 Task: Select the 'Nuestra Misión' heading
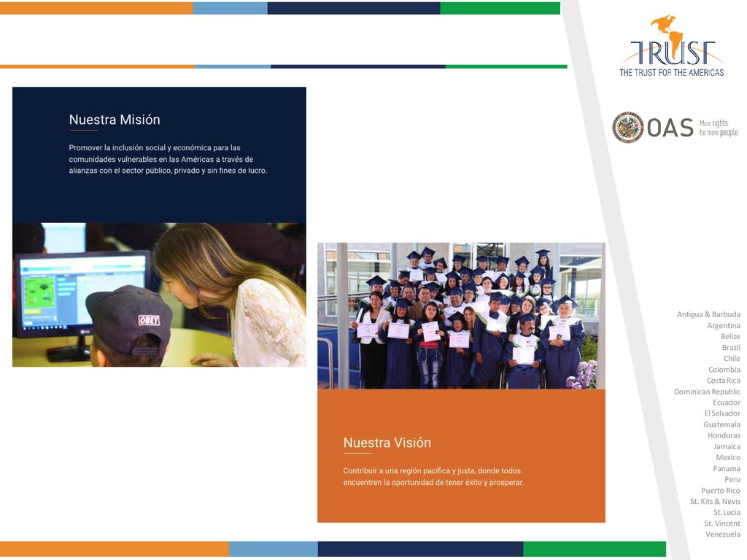115,120
